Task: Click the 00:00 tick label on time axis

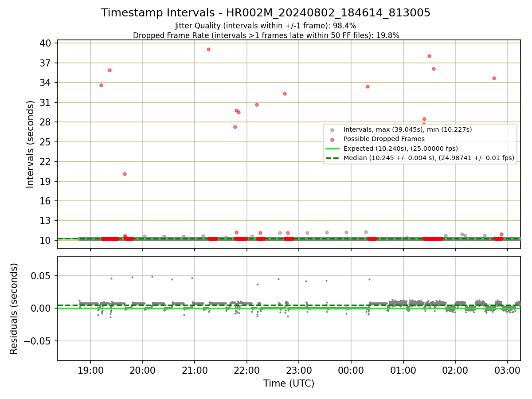Action: (351, 369)
